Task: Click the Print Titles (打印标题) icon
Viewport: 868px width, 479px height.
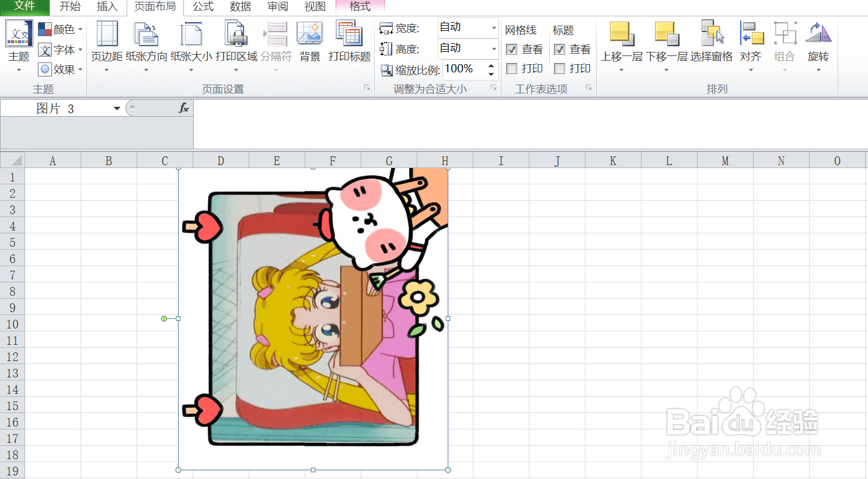Action: coord(349,34)
